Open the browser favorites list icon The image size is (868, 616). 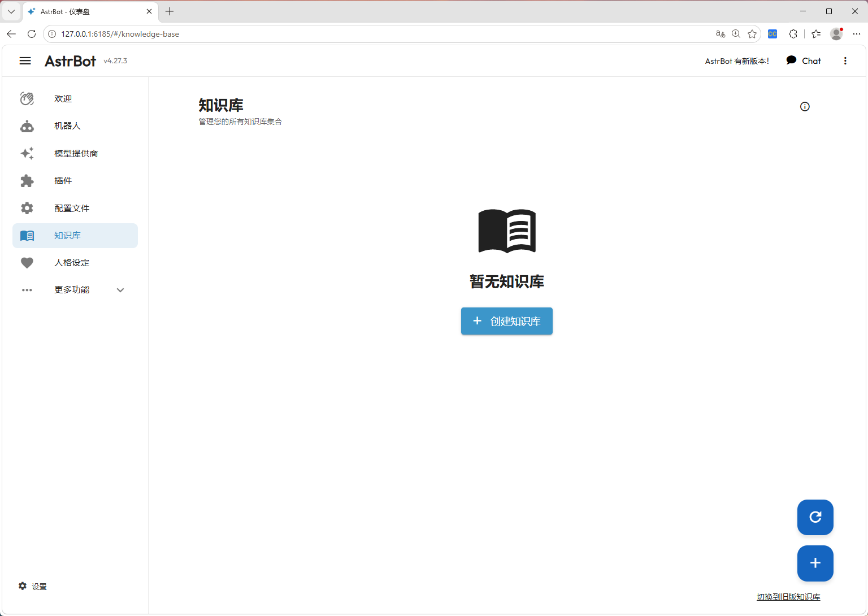(x=816, y=34)
